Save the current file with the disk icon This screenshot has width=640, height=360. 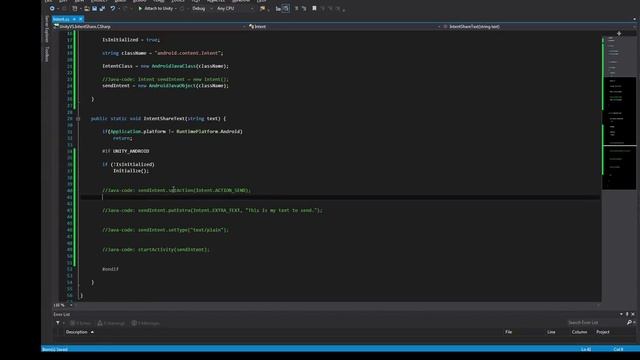[x=95, y=8]
